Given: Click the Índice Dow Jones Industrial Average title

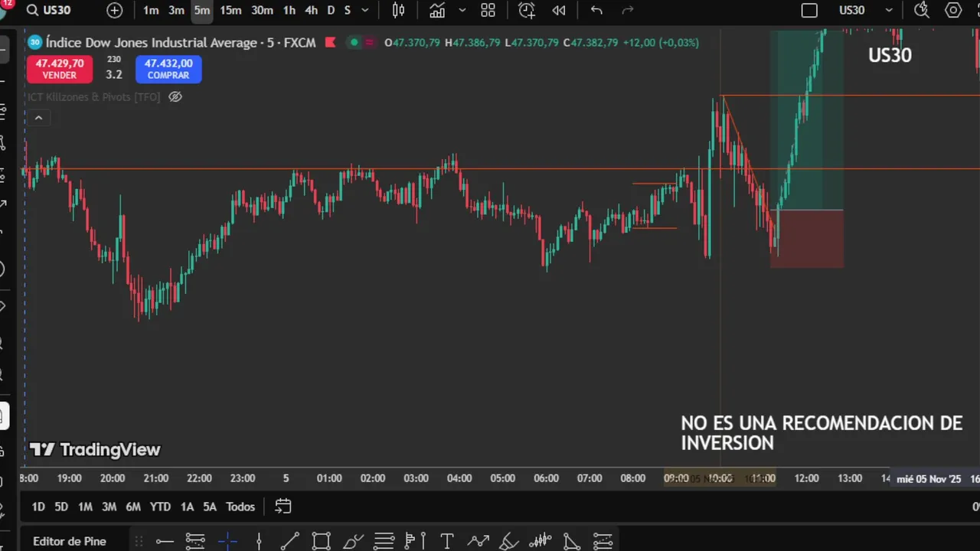Looking at the screenshot, I should coord(151,42).
